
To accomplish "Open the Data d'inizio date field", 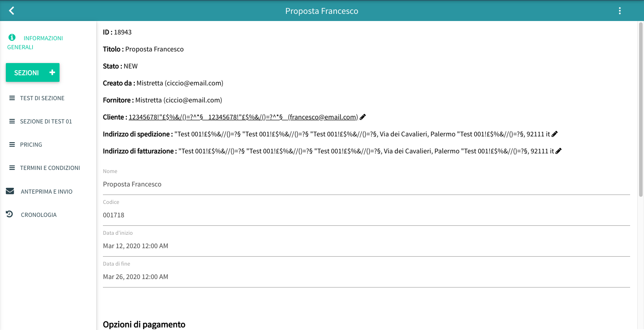I will tap(366, 246).
